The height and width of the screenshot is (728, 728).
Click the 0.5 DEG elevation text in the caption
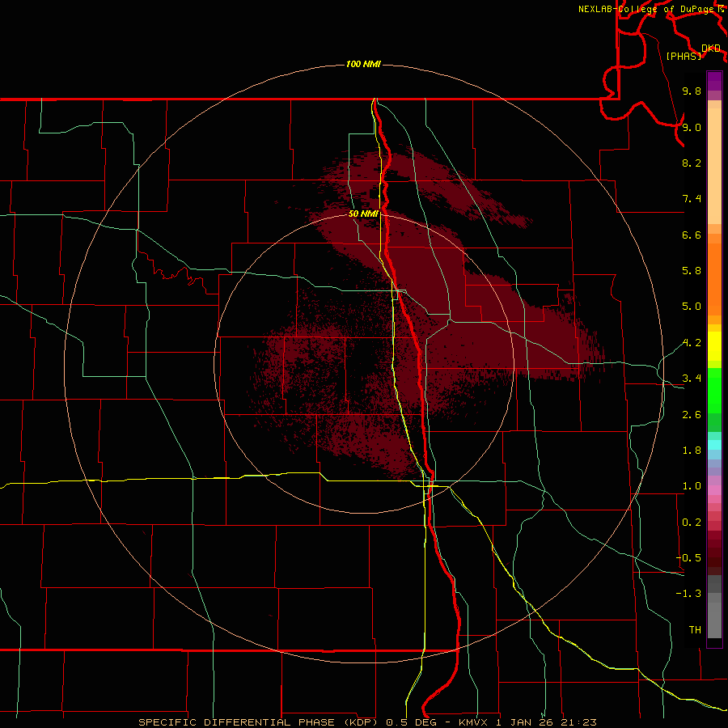(413, 722)
